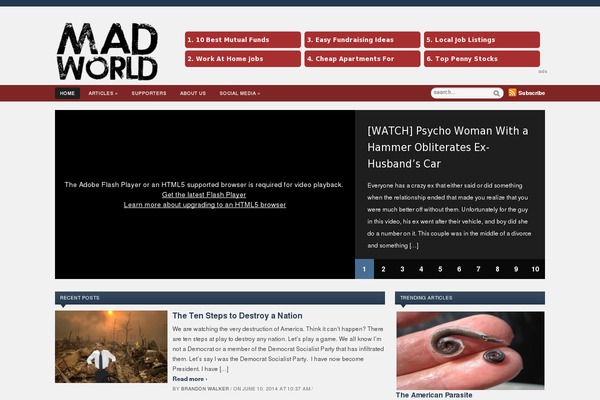600x400 pixels.
Task: Open the About Us page
Action: (x=193, y=93)
